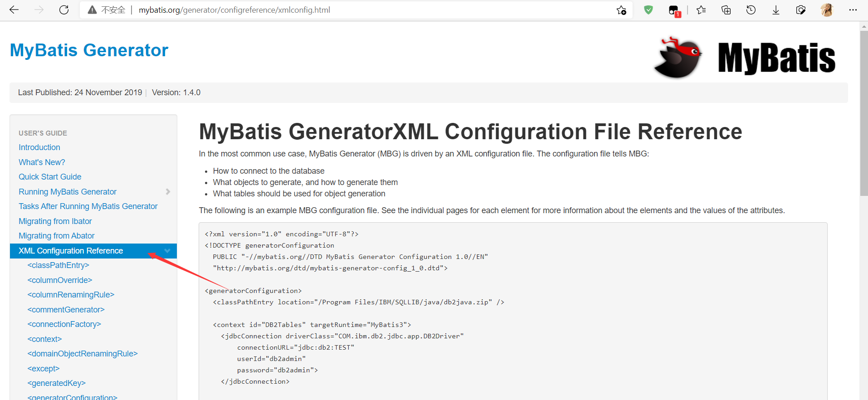Image resolution: width=868 pixels, height=400 pixels.
Task: Open the <columnOverride> reference
Action: pos(60,280)
